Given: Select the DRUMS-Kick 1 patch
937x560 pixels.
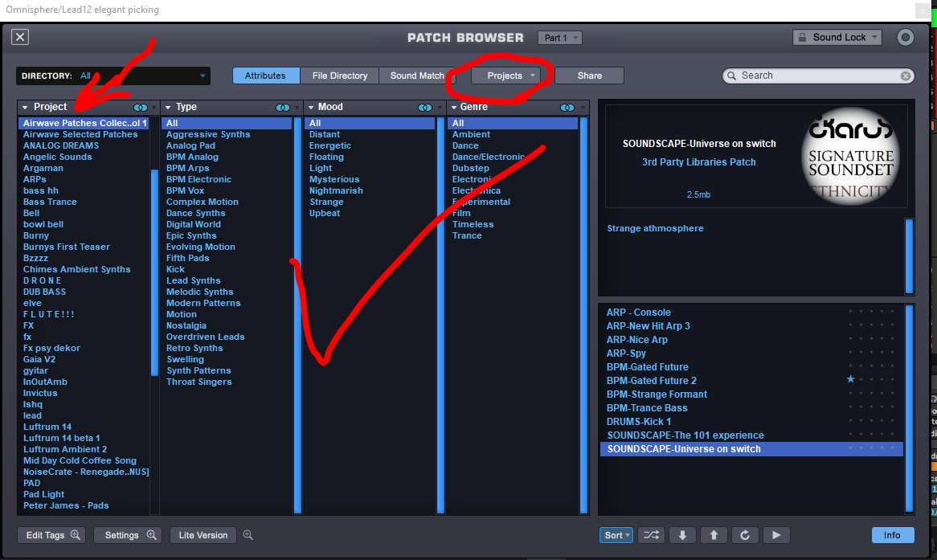Looking at the screenshot, I should click(x=639, y=422).
